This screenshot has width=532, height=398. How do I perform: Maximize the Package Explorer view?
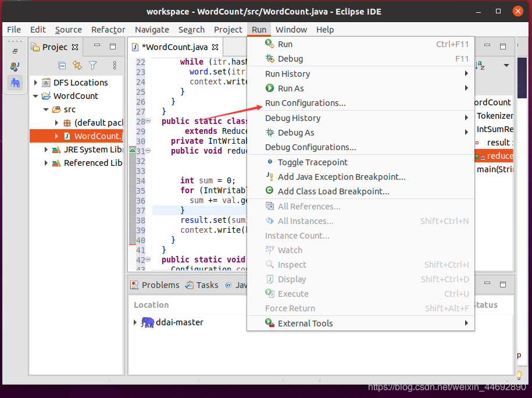(x=113, y=46)
